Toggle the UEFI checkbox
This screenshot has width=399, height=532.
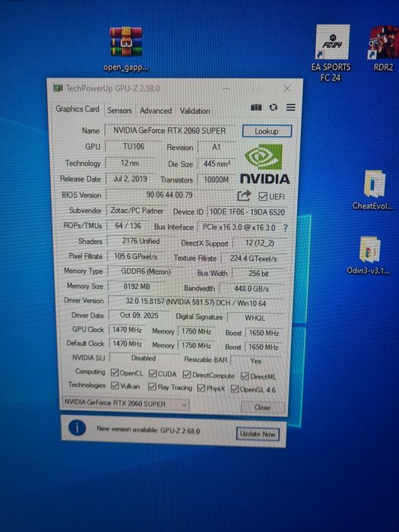(263, 196)
